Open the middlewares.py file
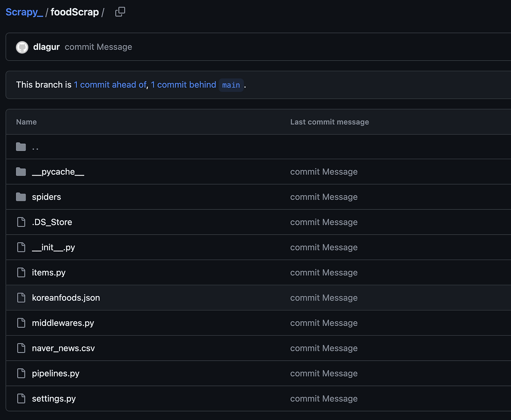511x420 pixels. 63,323
